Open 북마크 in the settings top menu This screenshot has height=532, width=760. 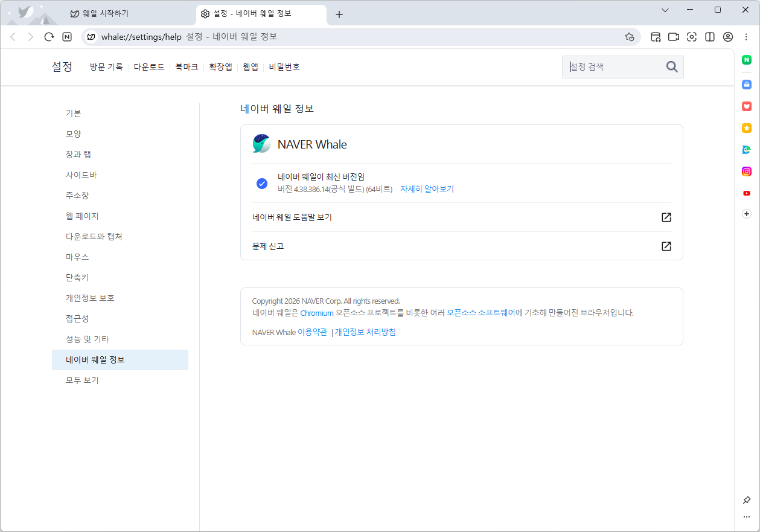pos(187,67)
